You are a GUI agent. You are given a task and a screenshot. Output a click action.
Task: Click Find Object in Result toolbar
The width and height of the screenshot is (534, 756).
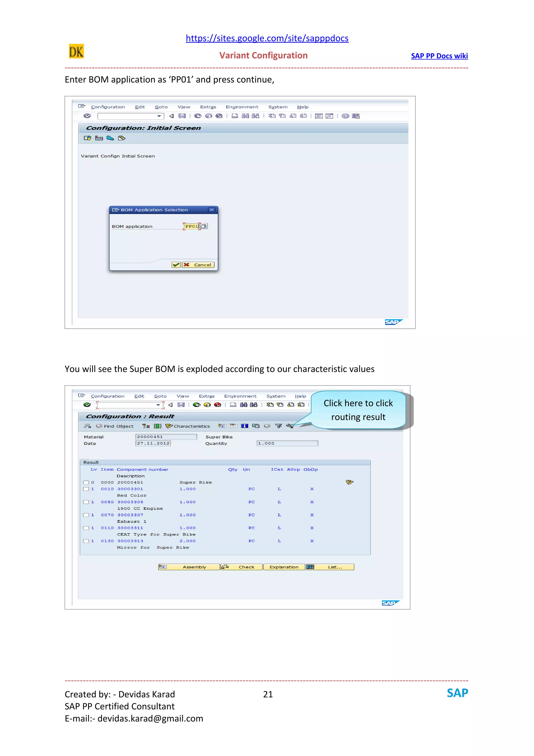[115, 426]
